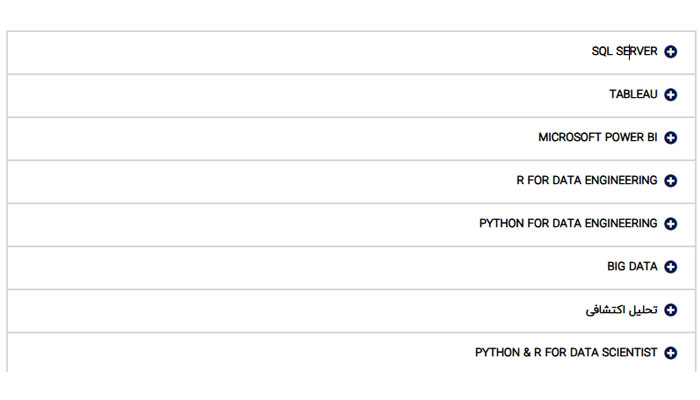
Task: Click the BIG DATA heading text
Action: pos(632,266)
